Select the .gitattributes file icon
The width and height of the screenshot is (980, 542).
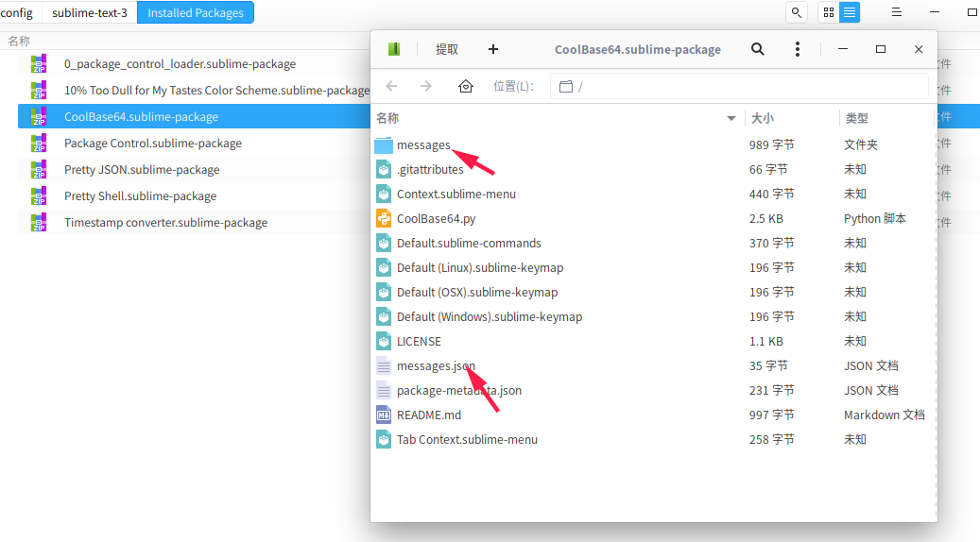click(x=384, y=169)
